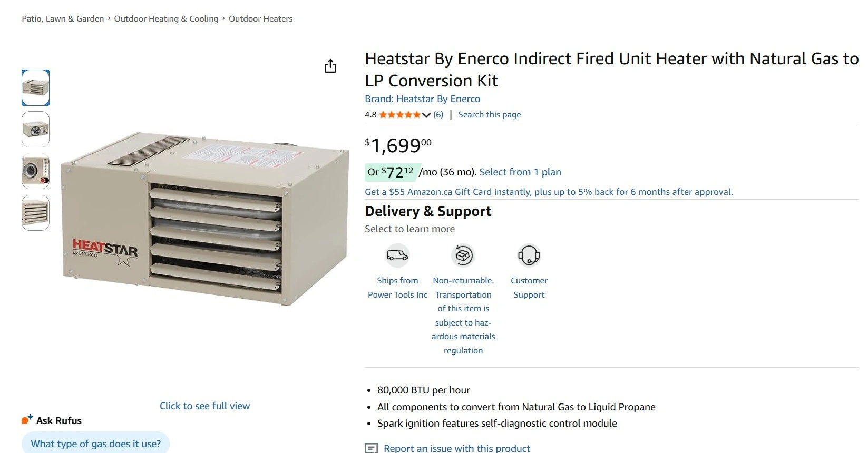Click to see full view link
The width and height of the screenshot is (868, 453).
(204, 406)
